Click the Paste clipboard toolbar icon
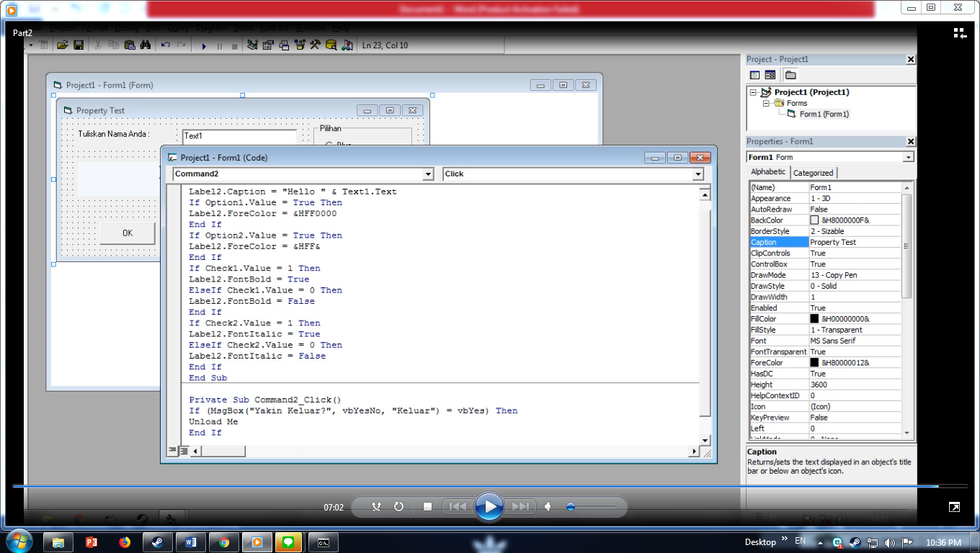 pos(130,45)
